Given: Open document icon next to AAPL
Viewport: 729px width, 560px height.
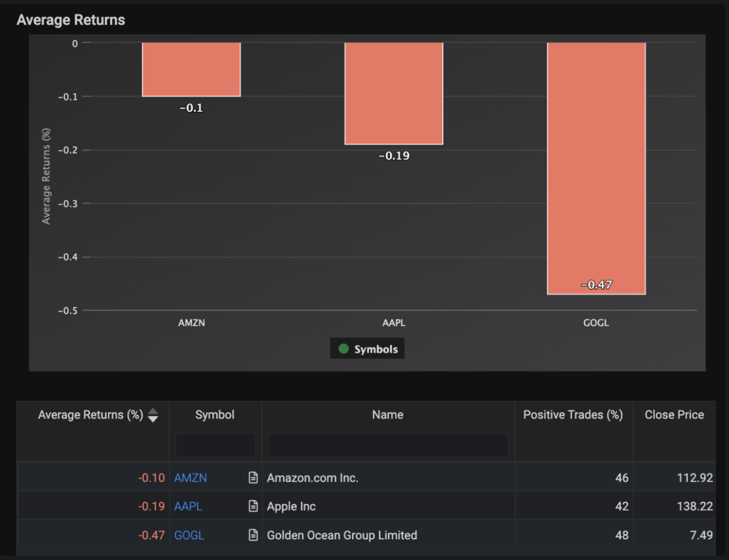Looking at the screenshot, I should (253, 506).
